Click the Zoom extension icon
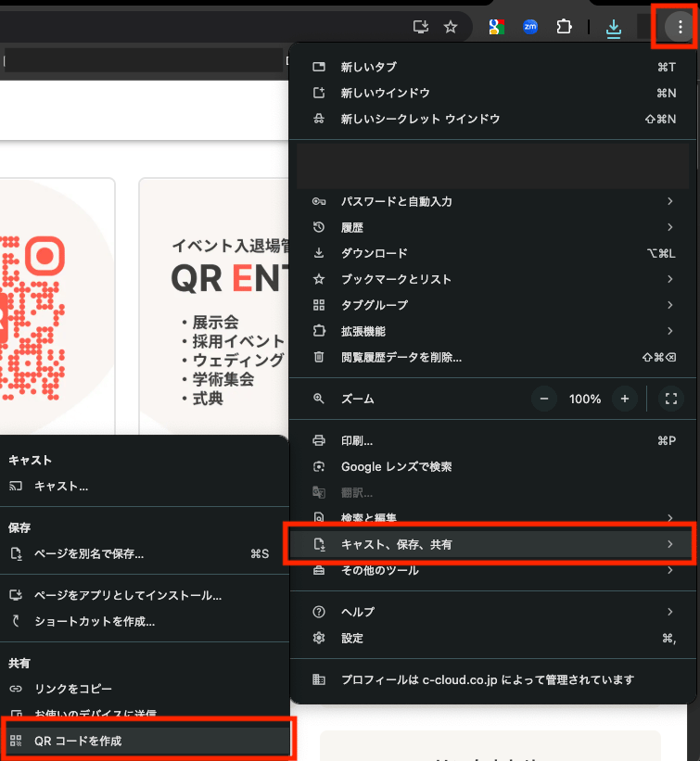 pyautogui.click(x=530, y=27)
